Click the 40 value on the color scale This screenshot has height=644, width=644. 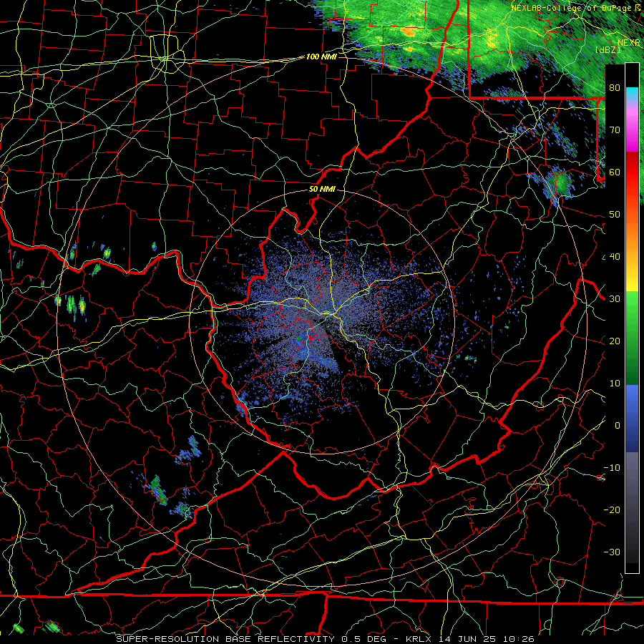coord(615,257)
